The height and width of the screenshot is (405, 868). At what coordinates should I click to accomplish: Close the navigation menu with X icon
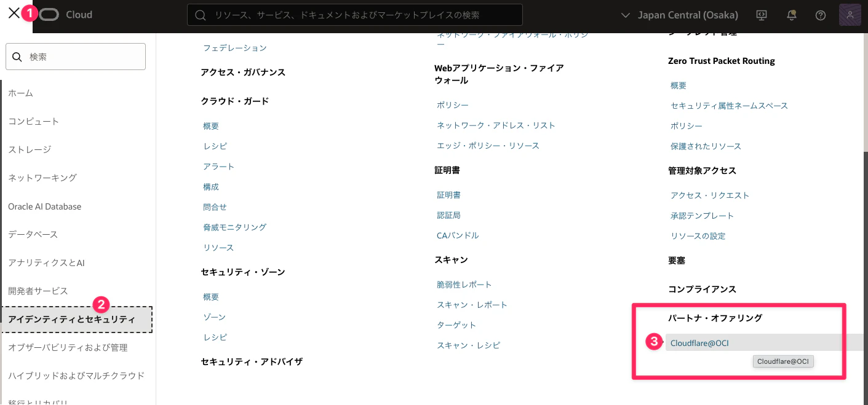[14, 14]
